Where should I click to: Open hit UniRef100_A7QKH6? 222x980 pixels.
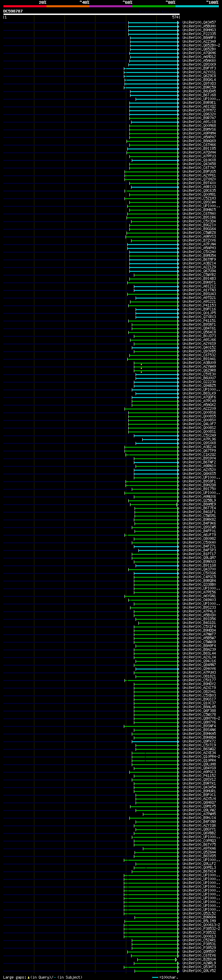tap(199, 53)
